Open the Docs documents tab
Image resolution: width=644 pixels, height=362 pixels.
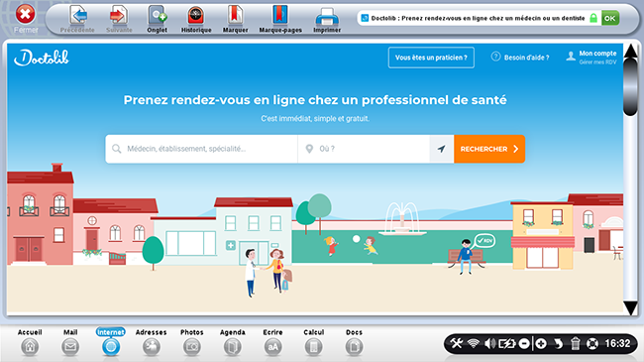354,342
